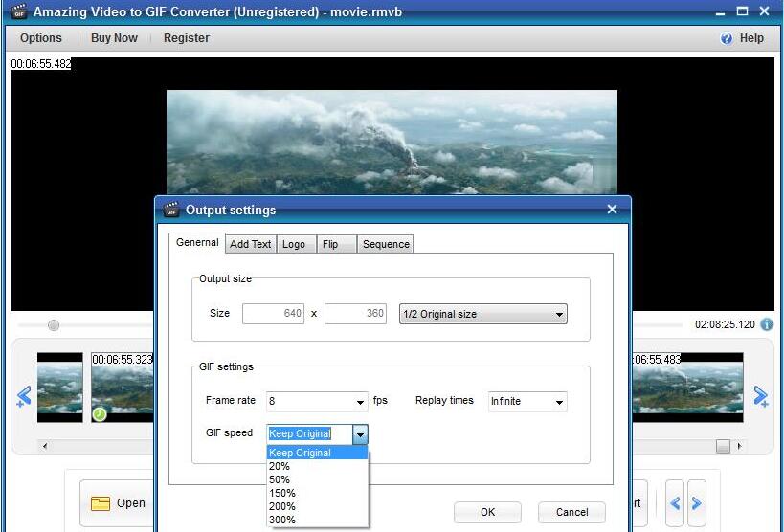Switch to the Logo tab
The width and height of the screenshot is (784, 532).
click(297, 244)
